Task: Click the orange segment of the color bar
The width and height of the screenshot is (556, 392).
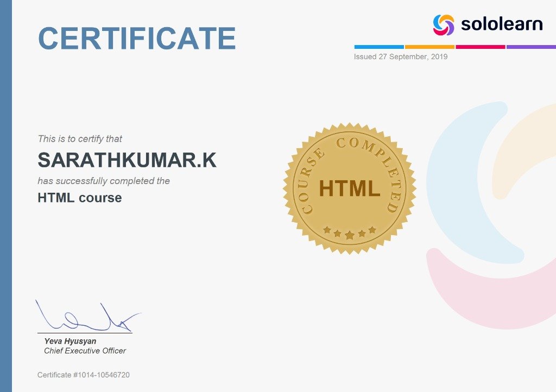Action: 429,47
